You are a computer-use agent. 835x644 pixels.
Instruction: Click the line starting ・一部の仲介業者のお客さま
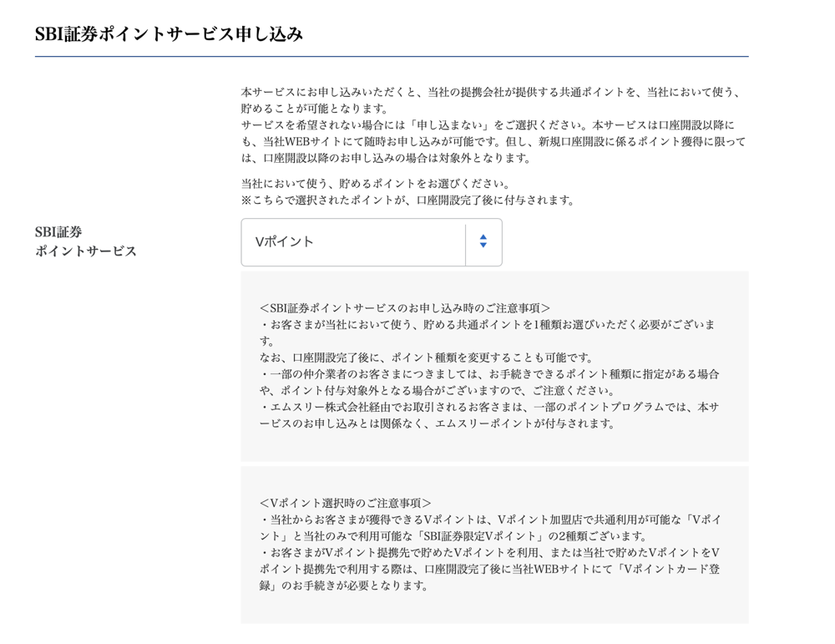[x=489, y=383]
